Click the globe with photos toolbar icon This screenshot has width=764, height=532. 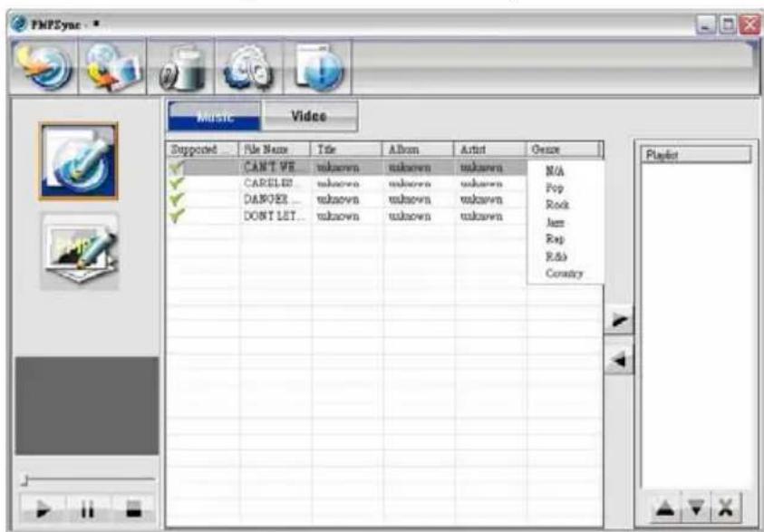pos(112,67)
